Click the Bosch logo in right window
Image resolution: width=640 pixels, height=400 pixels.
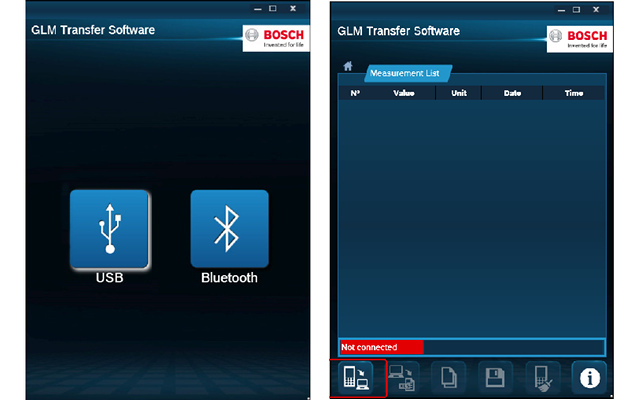[x=580, y=39]
